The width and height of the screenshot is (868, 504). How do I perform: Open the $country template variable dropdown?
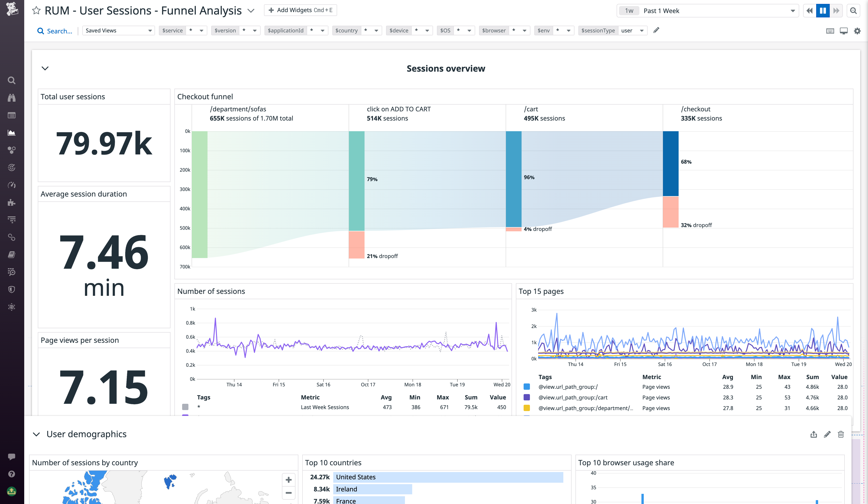click(376, 30)
